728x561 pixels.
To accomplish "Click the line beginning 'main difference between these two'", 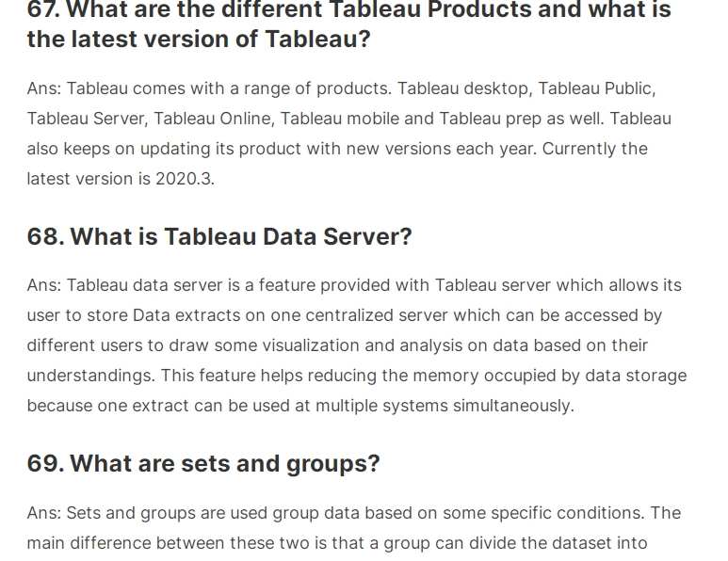I will coord(336,543).
